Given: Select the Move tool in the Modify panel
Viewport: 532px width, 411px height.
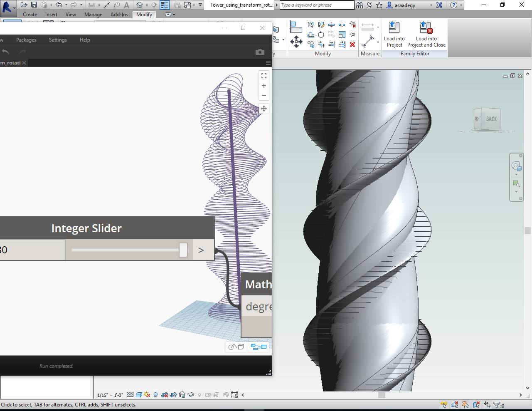Looking at the screenshot, I should coord(297,42).
